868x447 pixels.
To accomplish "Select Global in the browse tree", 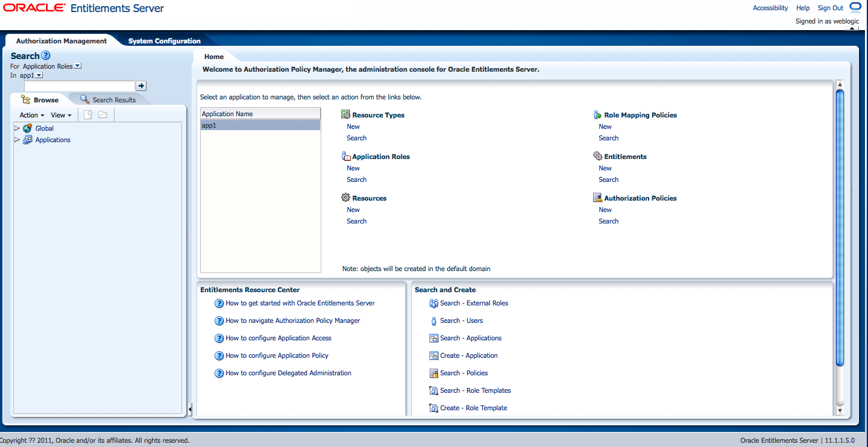I will (45, 128).
